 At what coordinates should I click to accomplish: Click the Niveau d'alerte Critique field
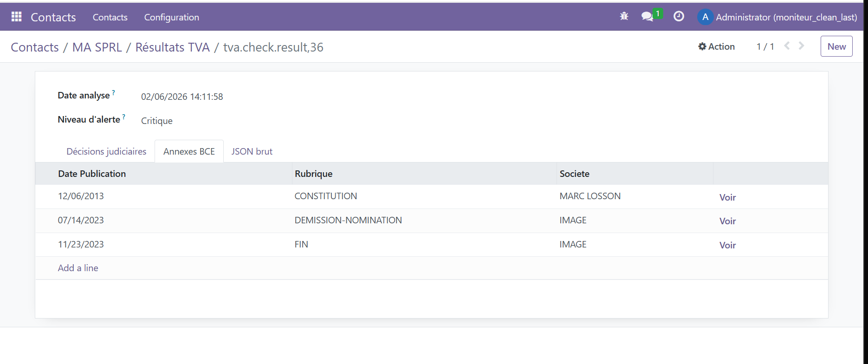pyautogui.click(x=157, y=121)
